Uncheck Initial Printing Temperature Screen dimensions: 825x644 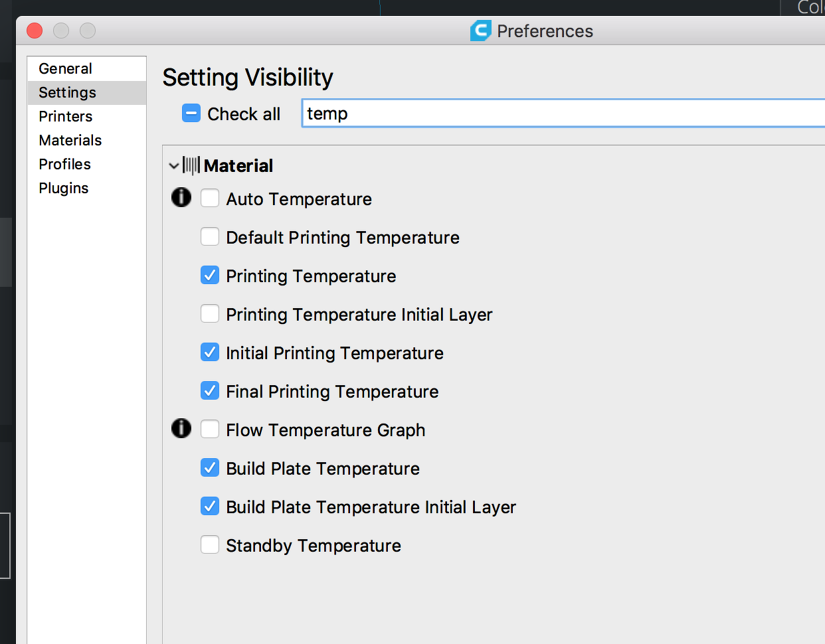(x=210, y=352)
